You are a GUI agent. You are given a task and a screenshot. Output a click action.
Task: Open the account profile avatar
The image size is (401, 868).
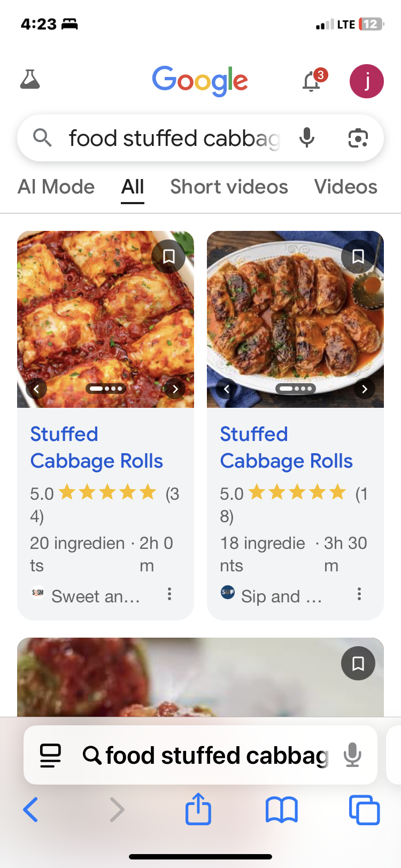(x=366, y=81)
